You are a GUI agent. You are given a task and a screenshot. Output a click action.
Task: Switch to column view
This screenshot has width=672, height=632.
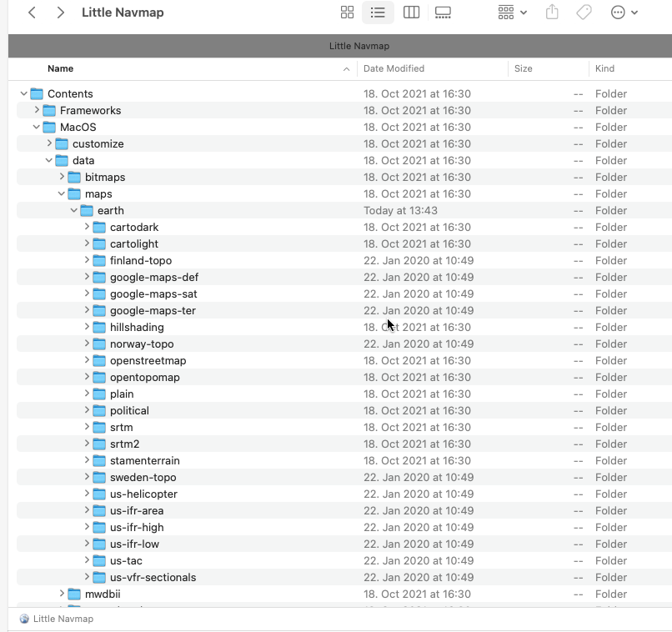click(411, 13)
